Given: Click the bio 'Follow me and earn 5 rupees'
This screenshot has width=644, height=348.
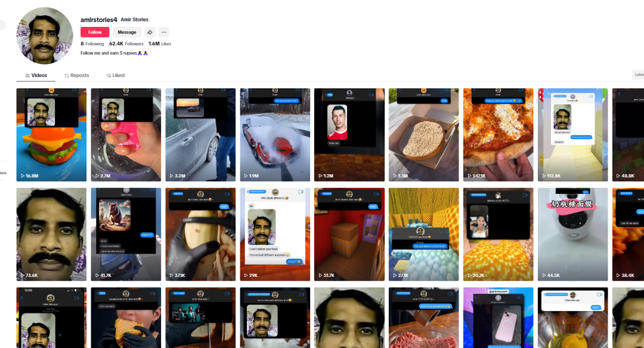Looking at the screenshot, I should pyautogui.click(x=114, y=53).
